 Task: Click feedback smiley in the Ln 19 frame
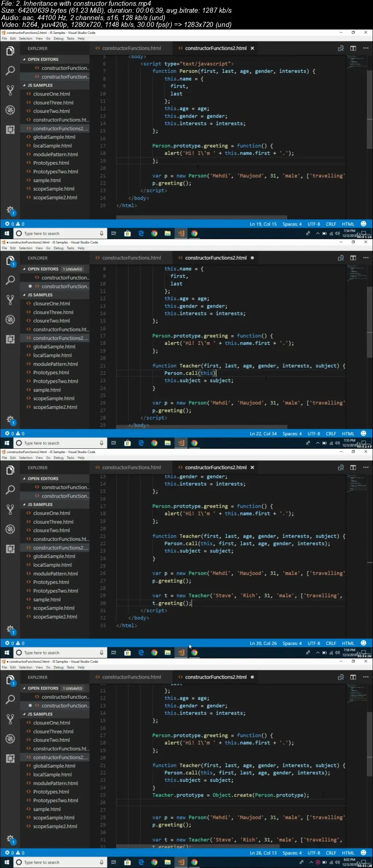click(x=364, y=224)
